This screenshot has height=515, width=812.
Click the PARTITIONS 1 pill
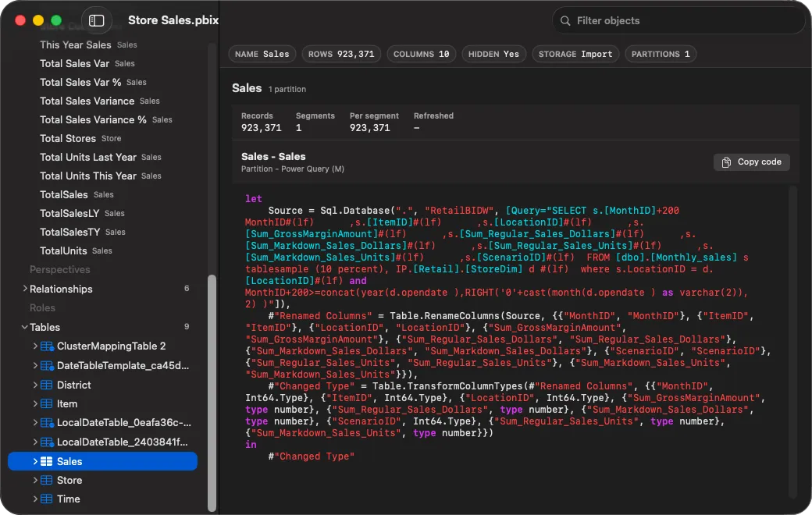pos(661,54)
